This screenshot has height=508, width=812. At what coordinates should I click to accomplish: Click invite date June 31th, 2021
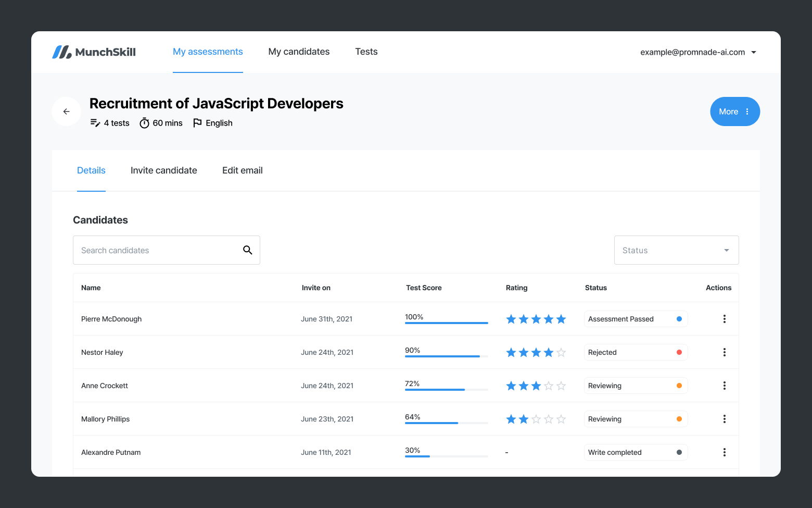(327, 319)
